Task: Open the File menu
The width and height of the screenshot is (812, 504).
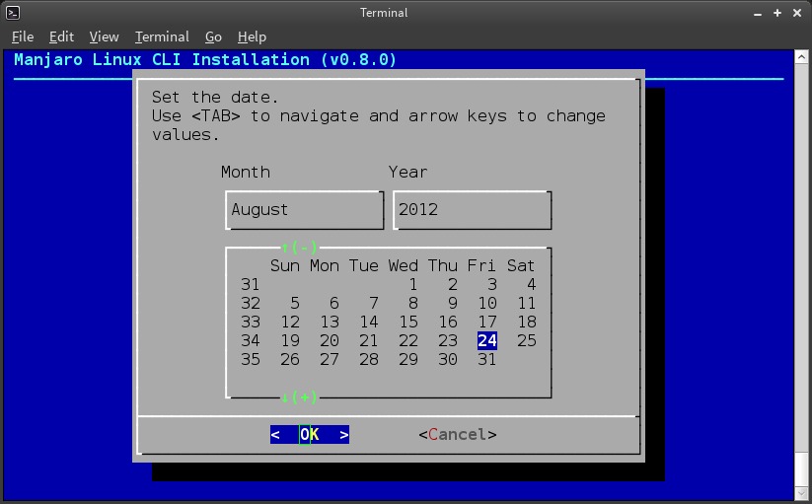Action: [23, 36]
